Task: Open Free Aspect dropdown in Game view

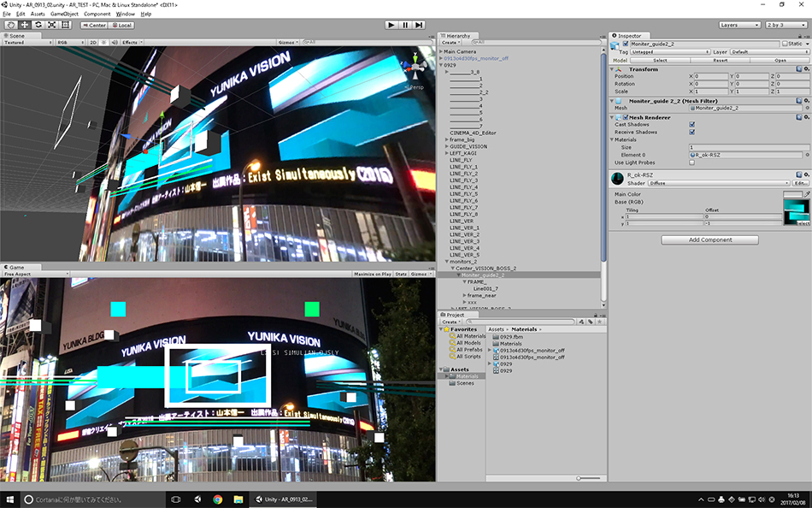Action: [x=36, y=274]
